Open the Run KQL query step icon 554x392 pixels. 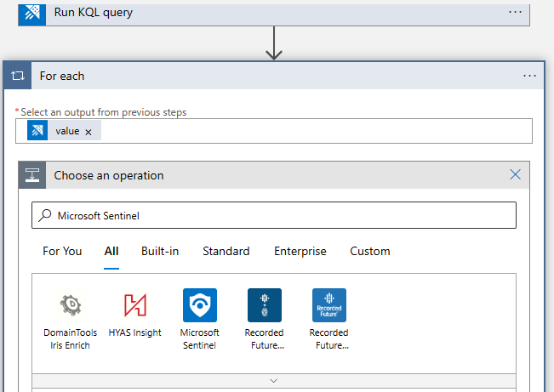pyautogui.click(x=32, y=14)
